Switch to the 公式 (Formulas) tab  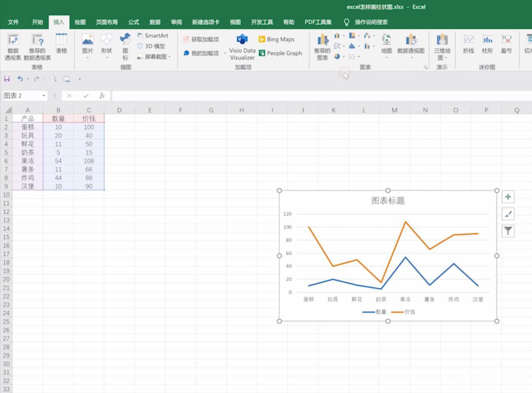tap(134, 22)
